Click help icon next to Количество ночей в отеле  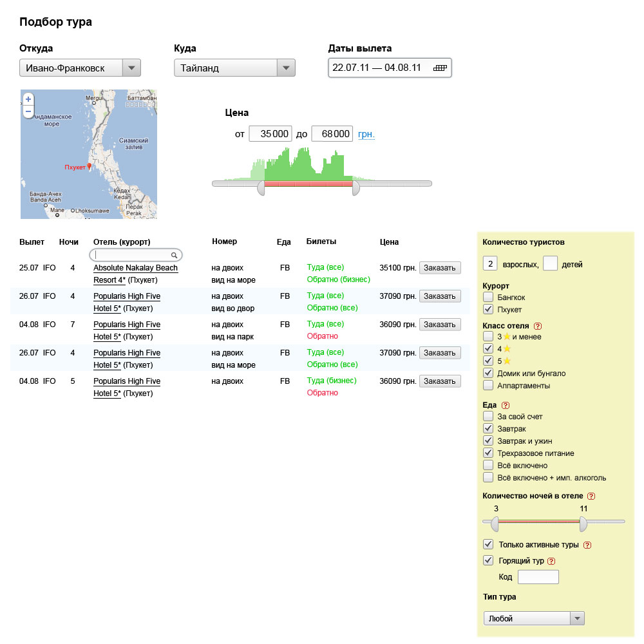(591, 496)
